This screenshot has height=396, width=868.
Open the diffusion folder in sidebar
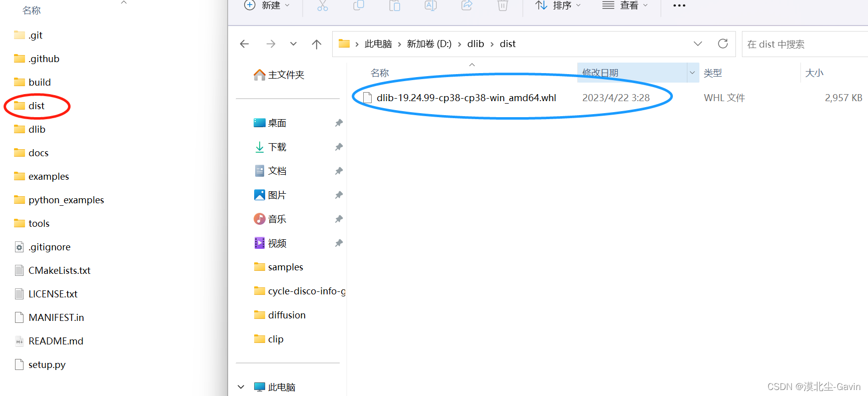(x=280, y=315)
